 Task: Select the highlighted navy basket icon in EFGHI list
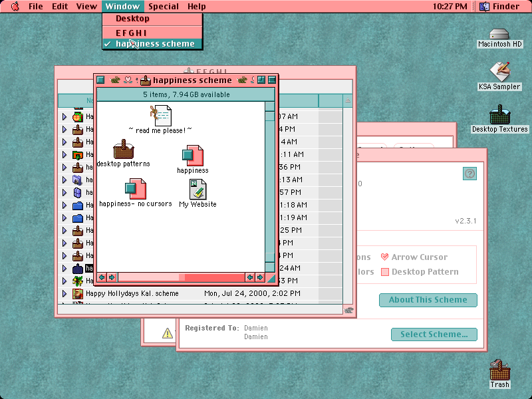(x=78, y=269)
